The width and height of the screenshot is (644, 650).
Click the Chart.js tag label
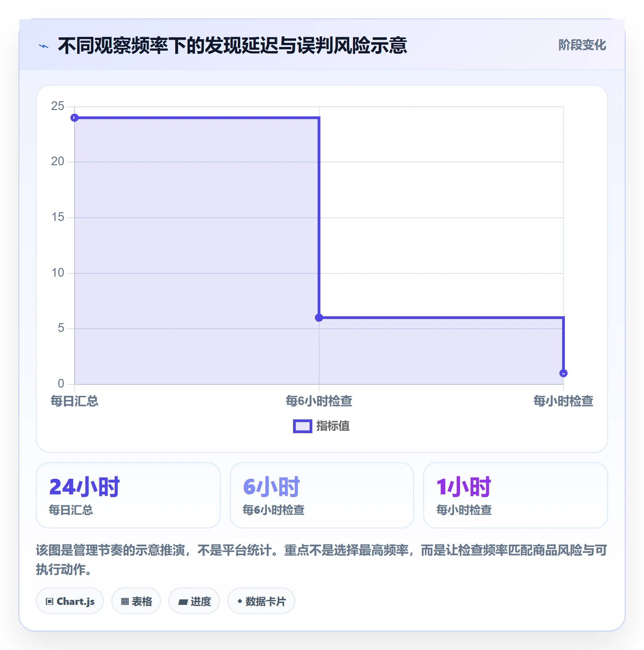click(x=75, y=602)
